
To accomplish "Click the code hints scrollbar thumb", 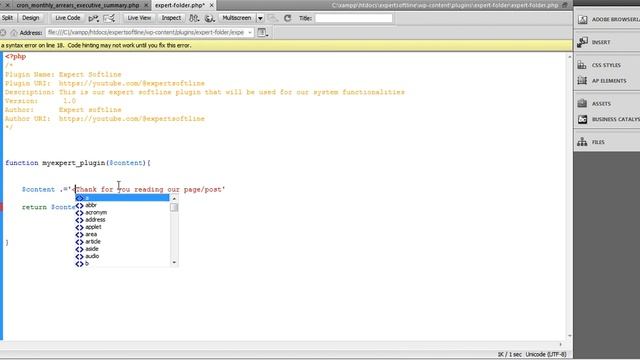I will pyautogui.click(x=174, y=207).
